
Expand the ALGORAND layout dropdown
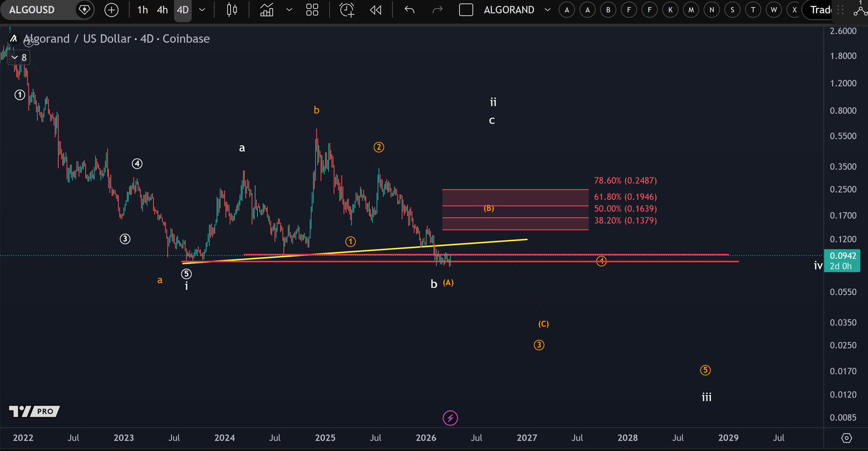pyautogui.click(x=548, y=10)
